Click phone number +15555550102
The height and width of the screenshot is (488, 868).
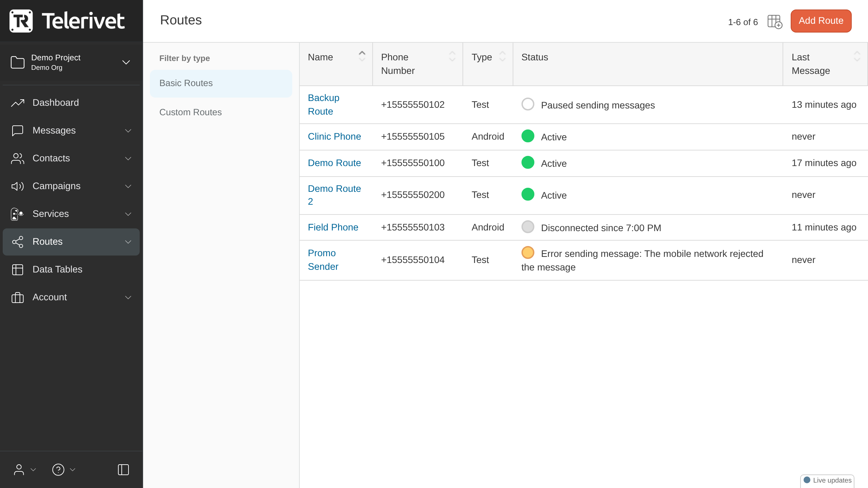pos(413,105)
